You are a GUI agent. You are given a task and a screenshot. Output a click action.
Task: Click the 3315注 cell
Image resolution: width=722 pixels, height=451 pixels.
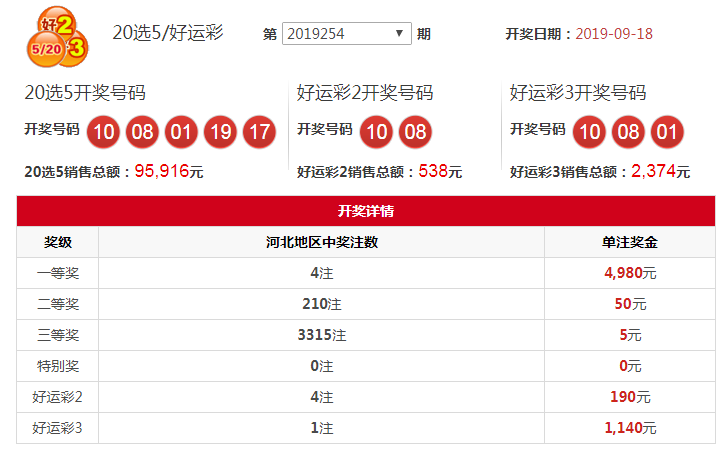point(321,335)
